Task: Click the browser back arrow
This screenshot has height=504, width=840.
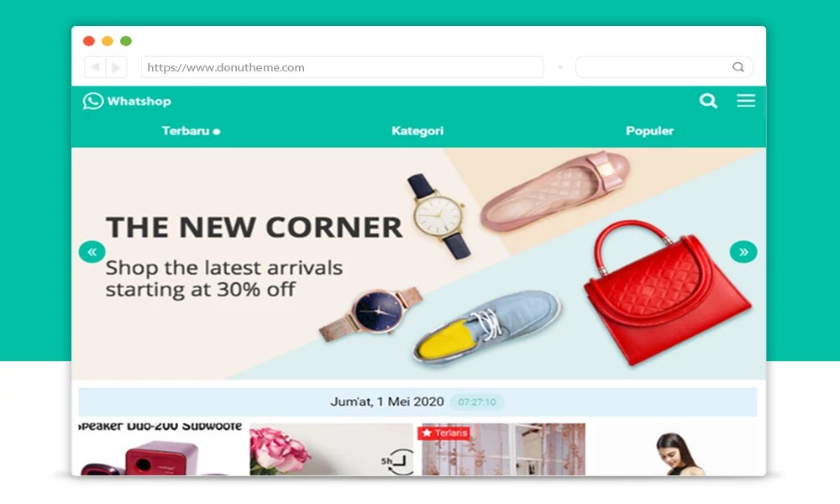Action: [x=95, y=67]
